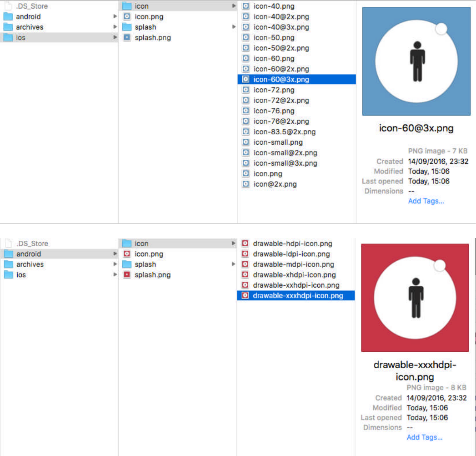The image size is (476, 456).
Task: Click red file icon next to drawable-xhdpi-icon.png
Action: point(245,274)
